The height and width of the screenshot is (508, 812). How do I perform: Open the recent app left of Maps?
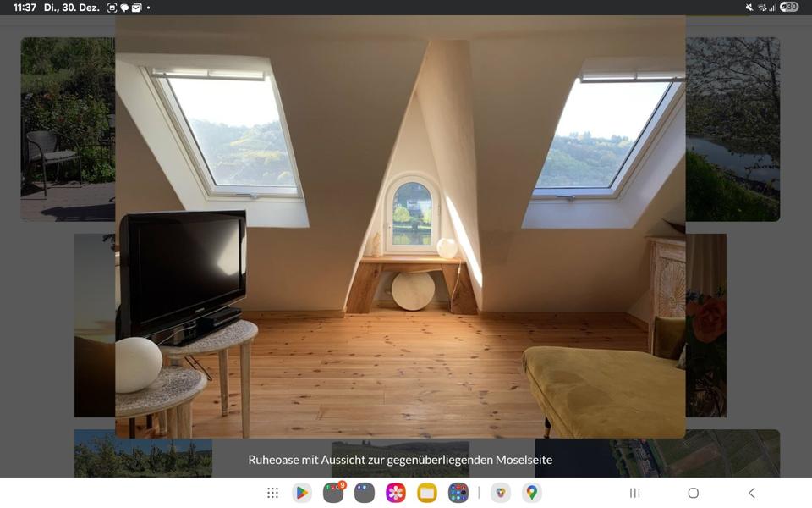click(501, 493)
